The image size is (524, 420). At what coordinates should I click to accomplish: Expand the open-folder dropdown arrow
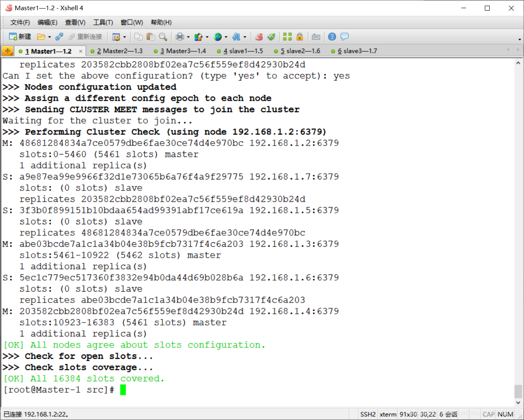[49, 37]
